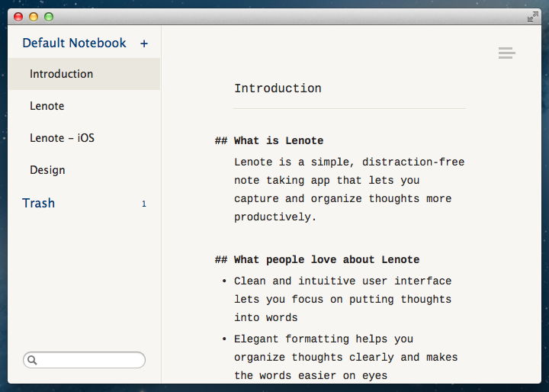Image resolution: width=549 pixels, height=392 pixels.
Task: Click the Introduction note title
Action: tap(278, 88)
